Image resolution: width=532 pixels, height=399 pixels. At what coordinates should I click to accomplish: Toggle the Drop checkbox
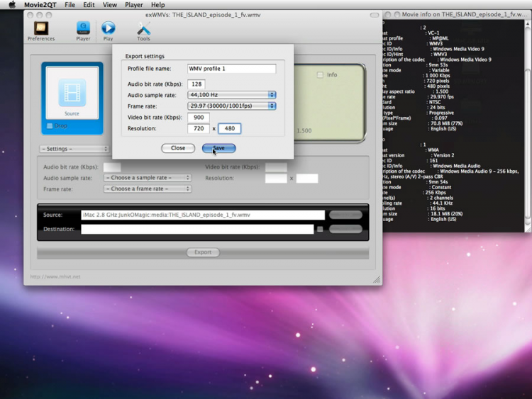point(50,126)
